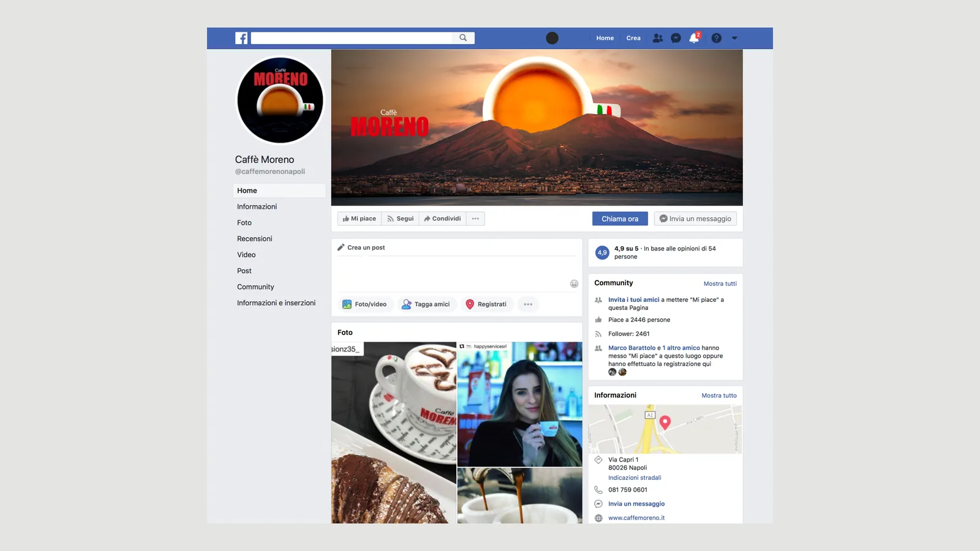980x551 pixels.
Task: Open the notifications bell icon
Action: 694,38
